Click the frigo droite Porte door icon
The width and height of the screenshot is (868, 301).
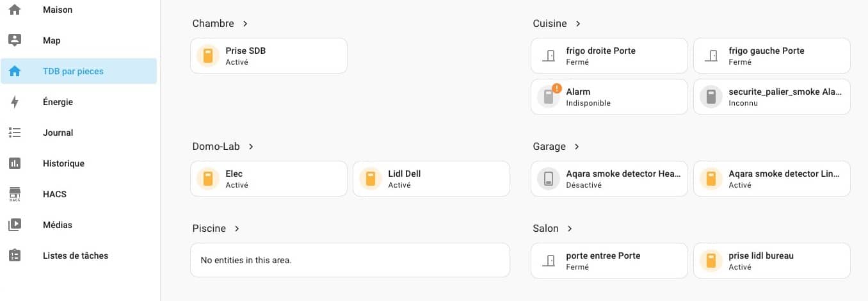548,56
